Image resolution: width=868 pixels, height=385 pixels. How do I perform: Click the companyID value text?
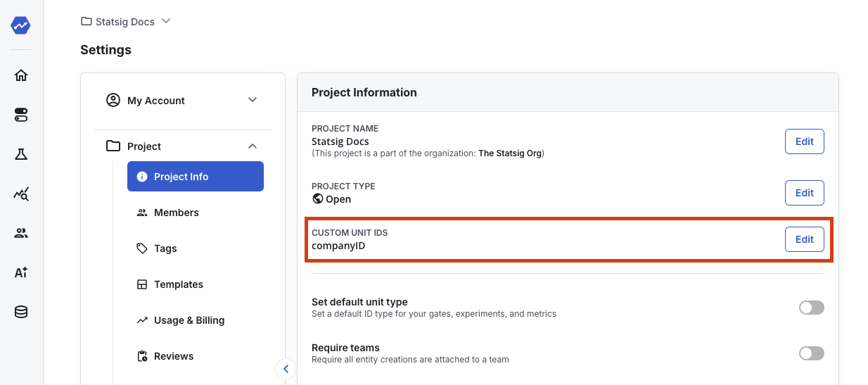pos(338,246)
